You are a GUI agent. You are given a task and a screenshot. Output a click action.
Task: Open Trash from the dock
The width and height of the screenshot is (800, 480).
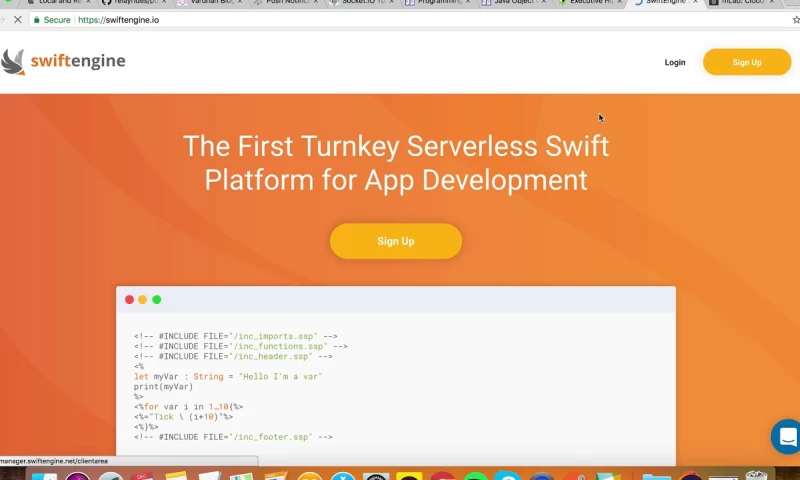click(756, 475)
